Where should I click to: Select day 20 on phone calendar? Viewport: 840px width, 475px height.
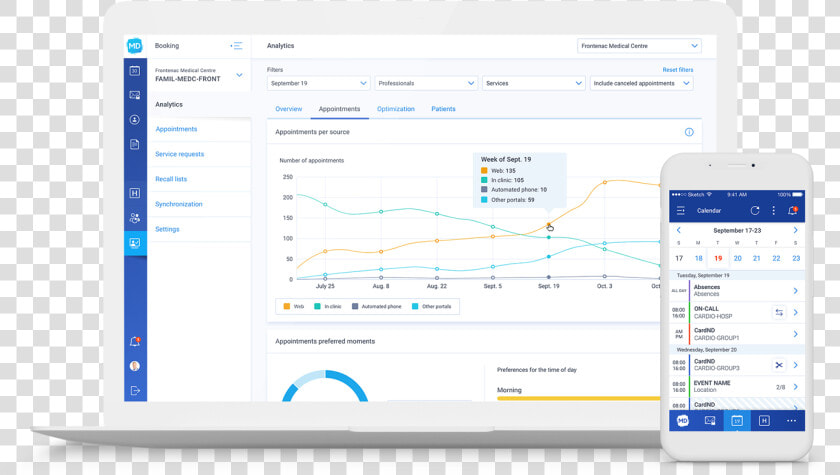tap(738, 258)
